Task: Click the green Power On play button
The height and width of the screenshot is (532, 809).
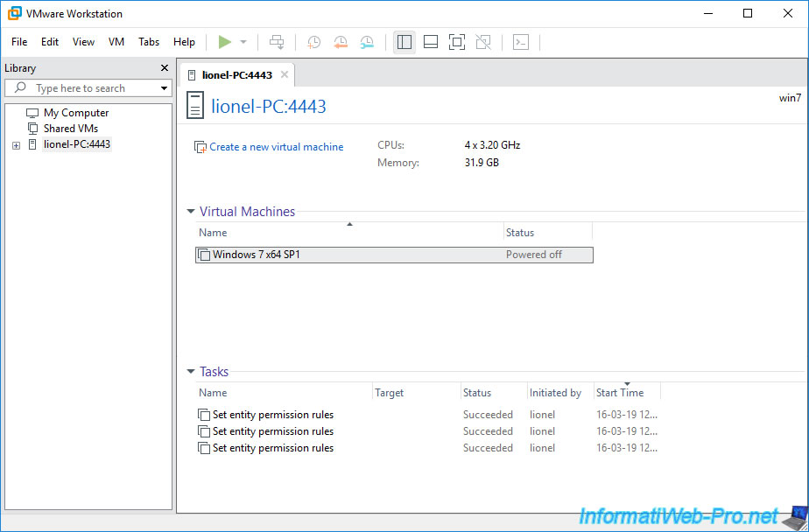Action: click(x=224, y=42)
